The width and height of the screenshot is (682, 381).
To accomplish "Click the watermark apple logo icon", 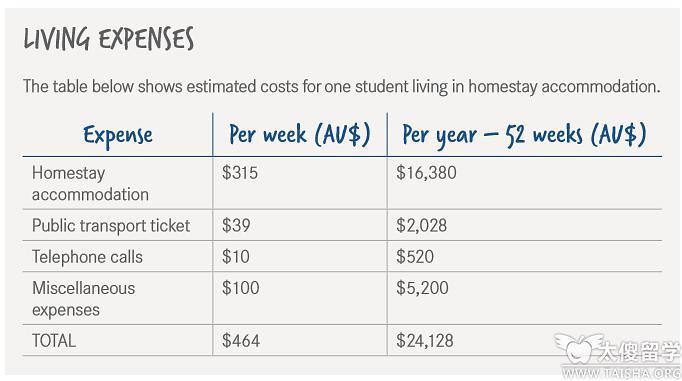I will 578,349.
